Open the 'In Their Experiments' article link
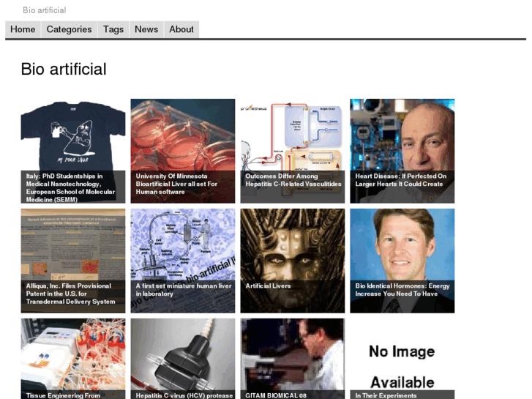Image resolution: width=532 pixels, height=399 pixels. point(386,395)
